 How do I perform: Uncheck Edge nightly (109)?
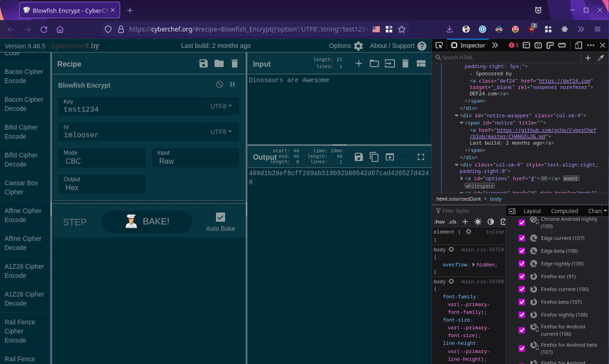point(522,264)
